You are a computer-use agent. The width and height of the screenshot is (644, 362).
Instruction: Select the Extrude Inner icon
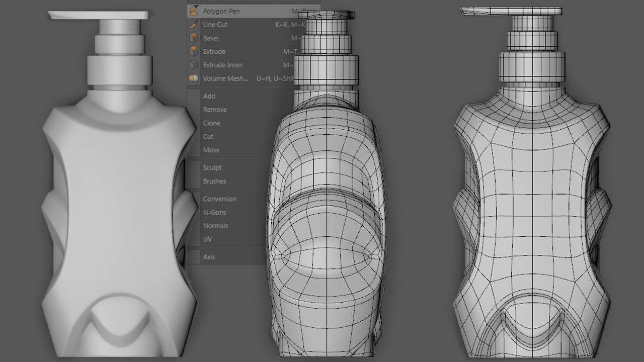pos(193,65)
